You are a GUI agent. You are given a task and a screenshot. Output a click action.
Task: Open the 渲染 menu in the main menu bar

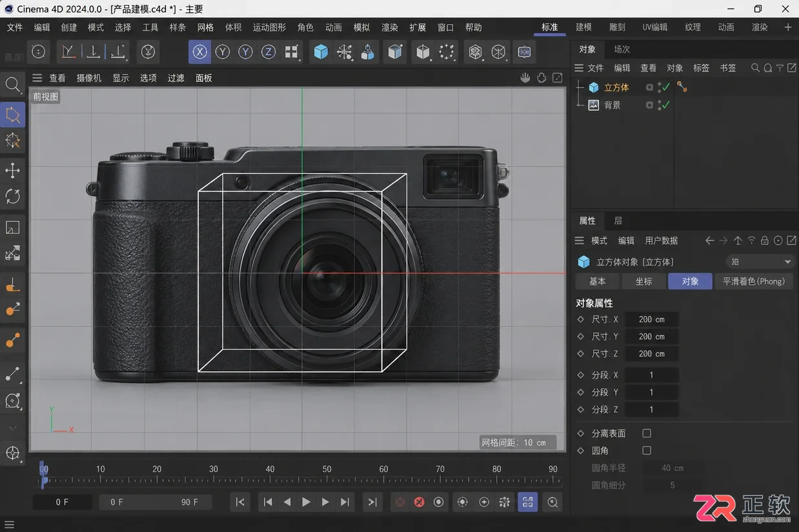pyautogui.click(x=390, y=28)
